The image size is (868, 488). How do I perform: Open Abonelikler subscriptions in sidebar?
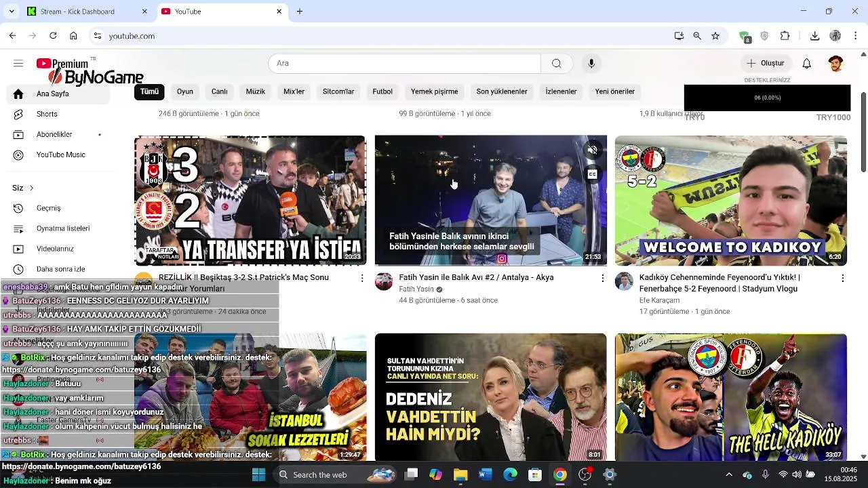coord(58,134)
